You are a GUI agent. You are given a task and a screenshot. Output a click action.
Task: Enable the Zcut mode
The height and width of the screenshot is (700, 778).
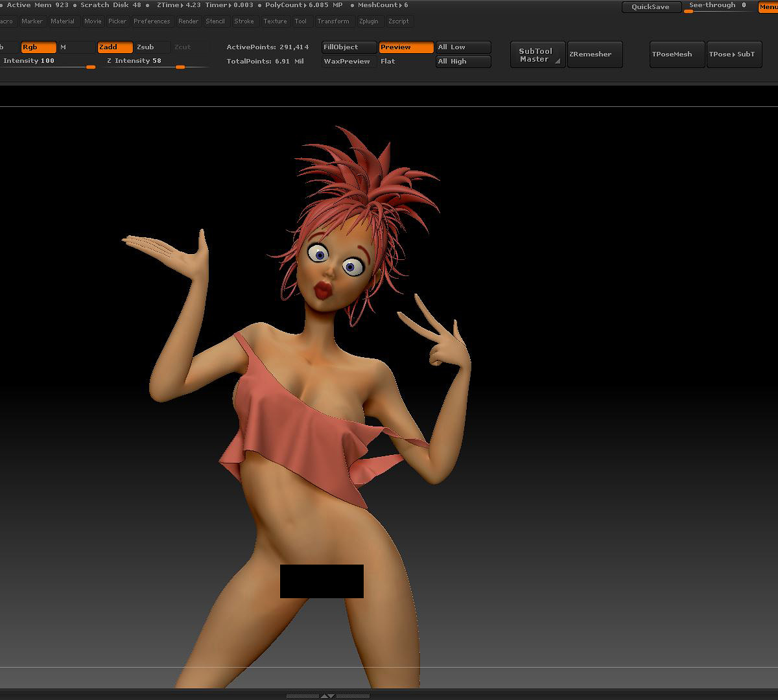(x=189, y=47)
